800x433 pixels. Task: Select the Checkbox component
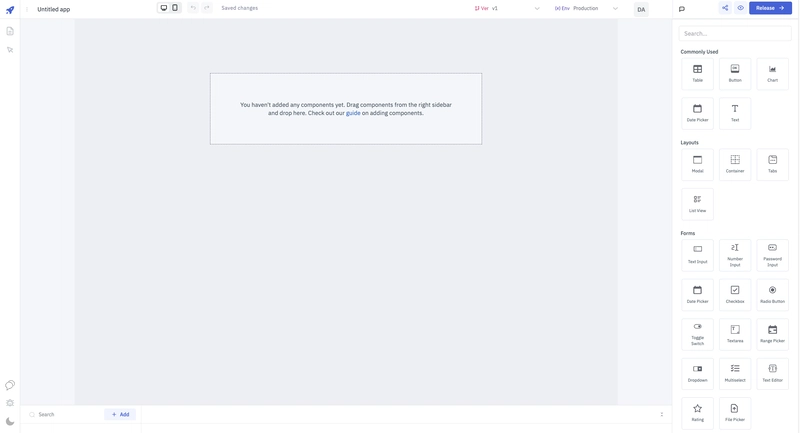point(735,295)
